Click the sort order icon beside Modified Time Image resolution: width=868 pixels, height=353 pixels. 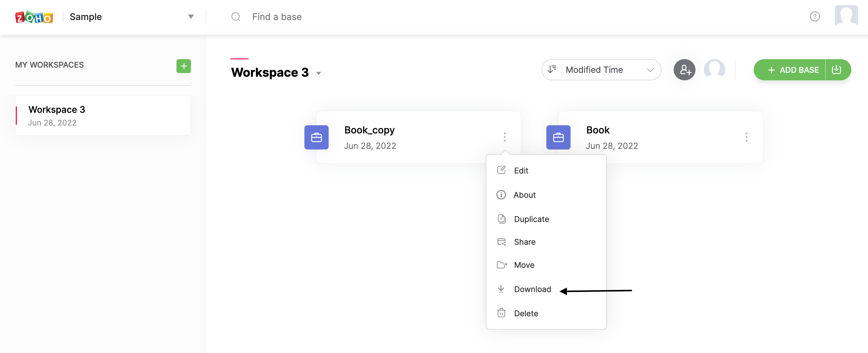click(x=551, y=70)
